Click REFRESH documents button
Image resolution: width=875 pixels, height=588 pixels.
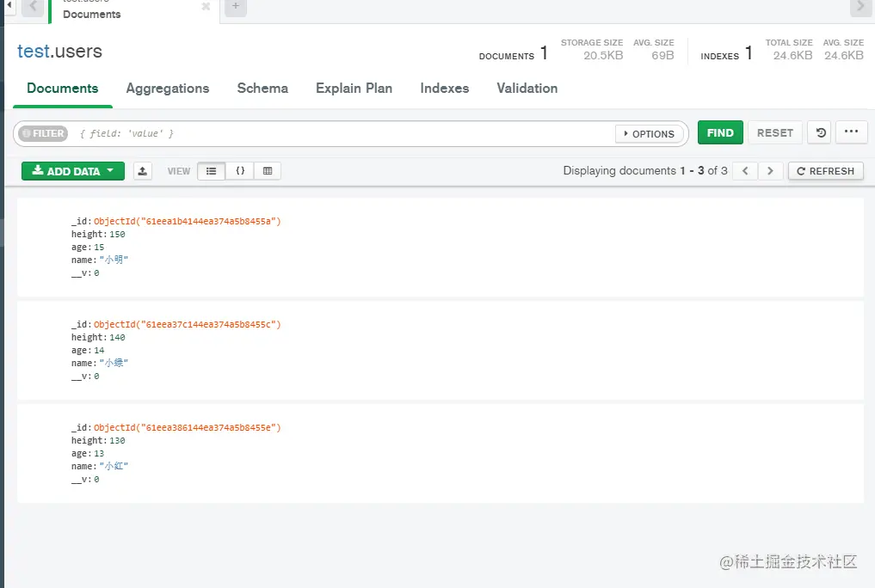(826, 171)
